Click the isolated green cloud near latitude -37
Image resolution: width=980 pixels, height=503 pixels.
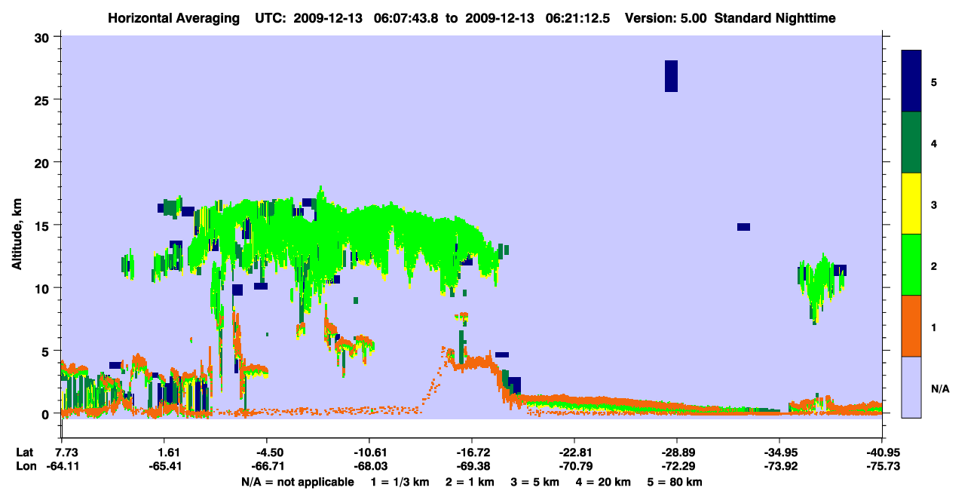(x=822, y=288)
